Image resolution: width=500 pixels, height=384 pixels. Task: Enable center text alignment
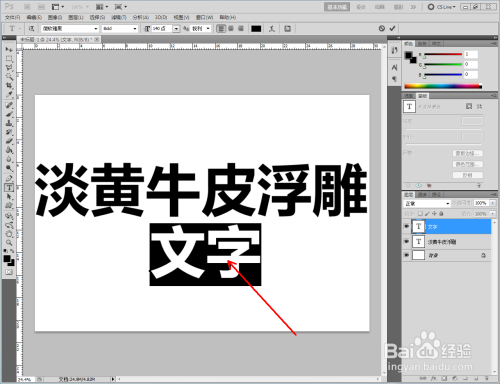[x=231, y=29]
